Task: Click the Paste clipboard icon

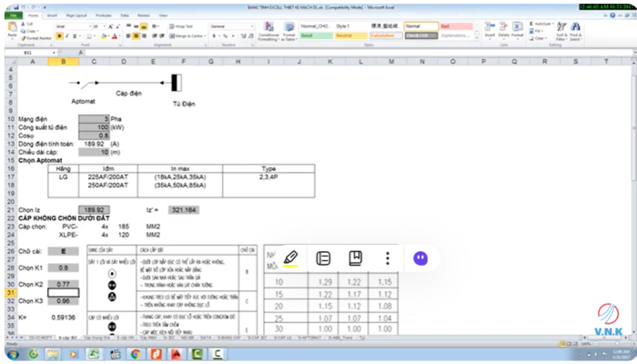Action: 13,30
